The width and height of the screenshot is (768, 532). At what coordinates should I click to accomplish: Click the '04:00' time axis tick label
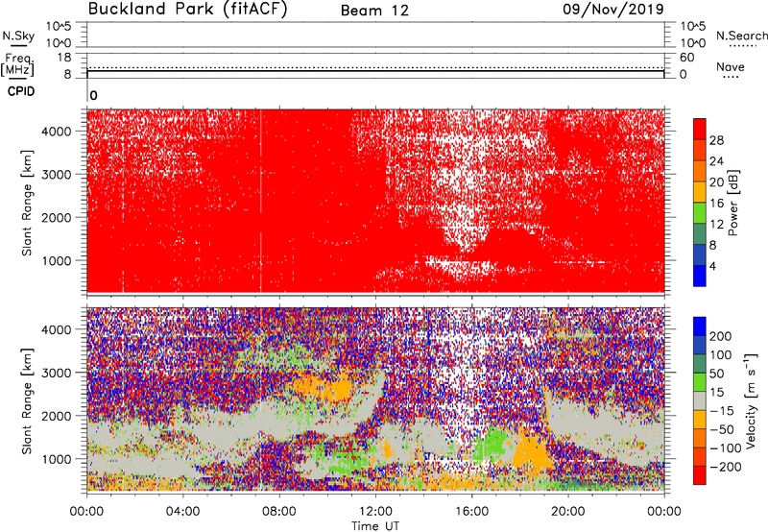click(182, 512)
